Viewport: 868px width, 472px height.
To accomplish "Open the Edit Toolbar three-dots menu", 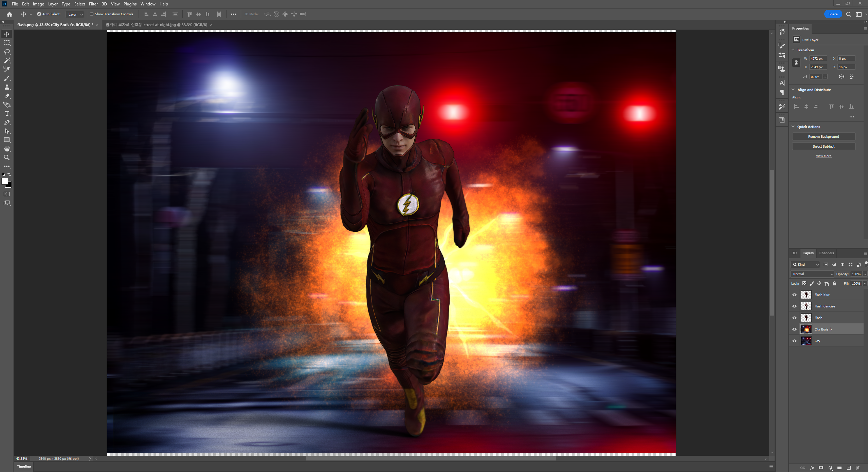I will [x=7, y=166].
